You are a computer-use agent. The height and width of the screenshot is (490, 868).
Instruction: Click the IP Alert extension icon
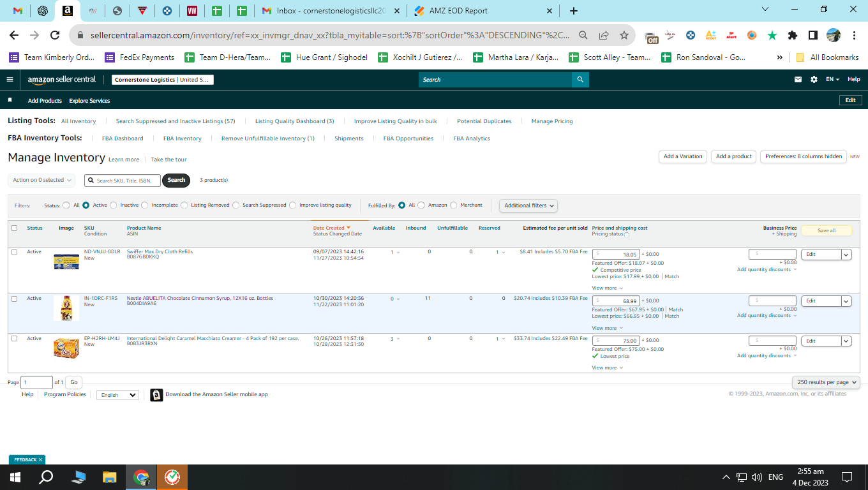[x=731, y=35]
